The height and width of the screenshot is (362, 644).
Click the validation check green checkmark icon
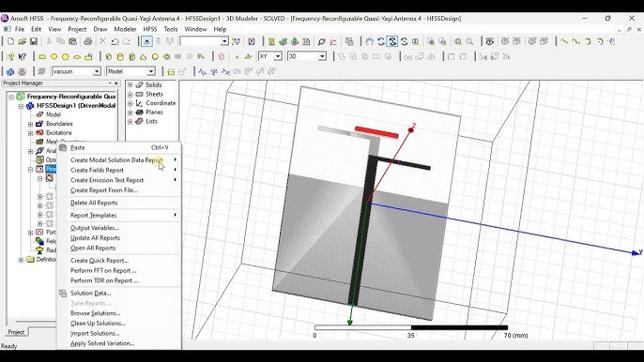283,41
